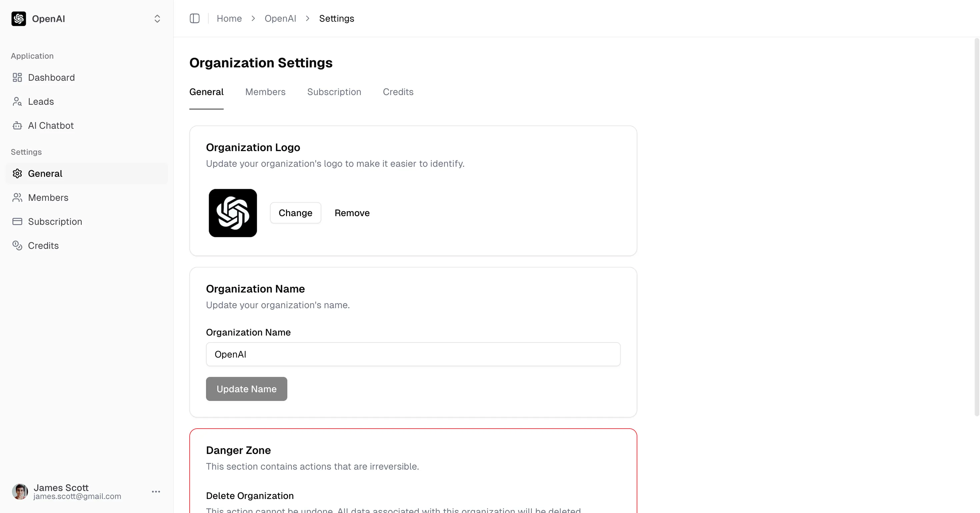Click the James Scott name in sidebar footer
The image size is (980, 513).
(61, 488)
